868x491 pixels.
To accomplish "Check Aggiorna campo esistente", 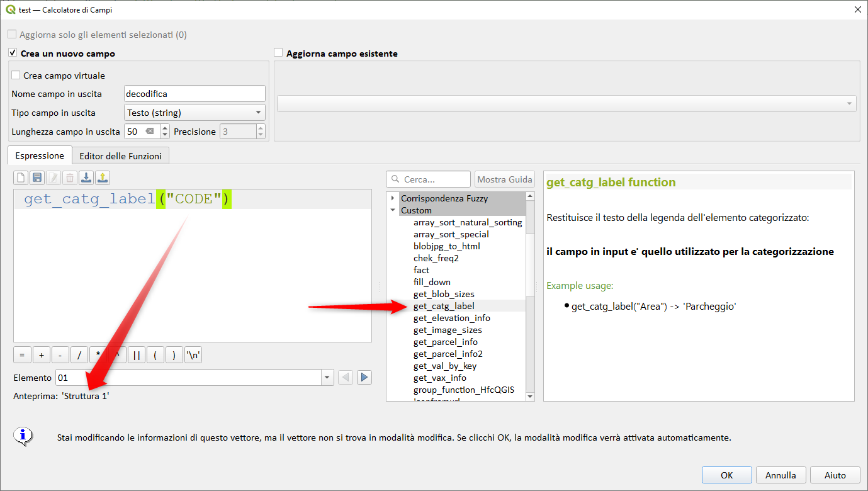I will point(279,54).
